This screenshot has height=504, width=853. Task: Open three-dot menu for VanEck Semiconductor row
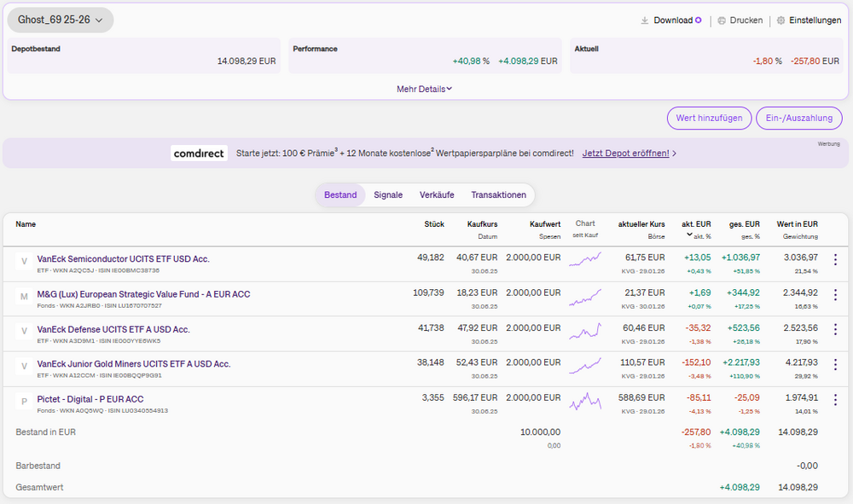835,260
